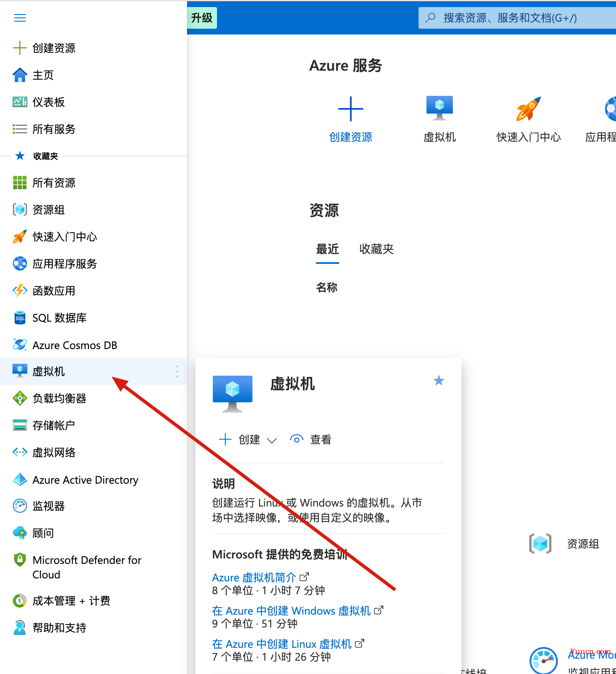This screenshot has width=616, height=674.
Task: Toggle the favorite star on 虚拟机 card
Action: (439, 381)
